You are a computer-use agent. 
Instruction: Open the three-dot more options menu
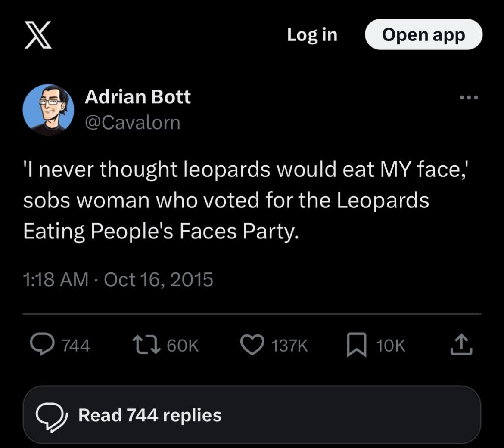point(469,98)
